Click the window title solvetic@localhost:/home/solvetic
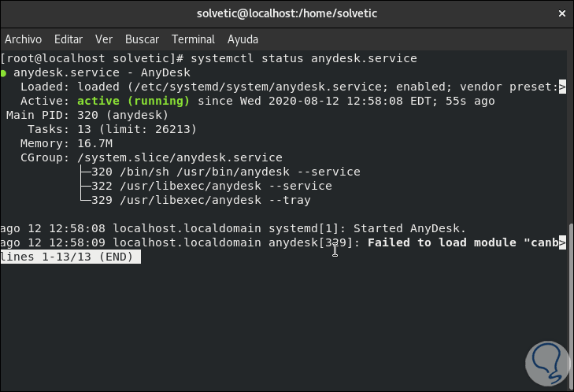Screen dimensions: 574x392 click(287, 13)
